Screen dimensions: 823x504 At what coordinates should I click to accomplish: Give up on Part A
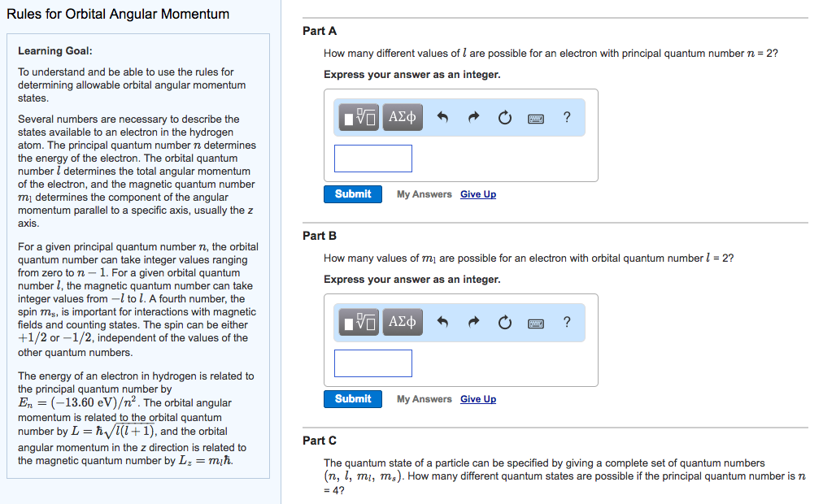pyautogui.click(x=478, y=194)
